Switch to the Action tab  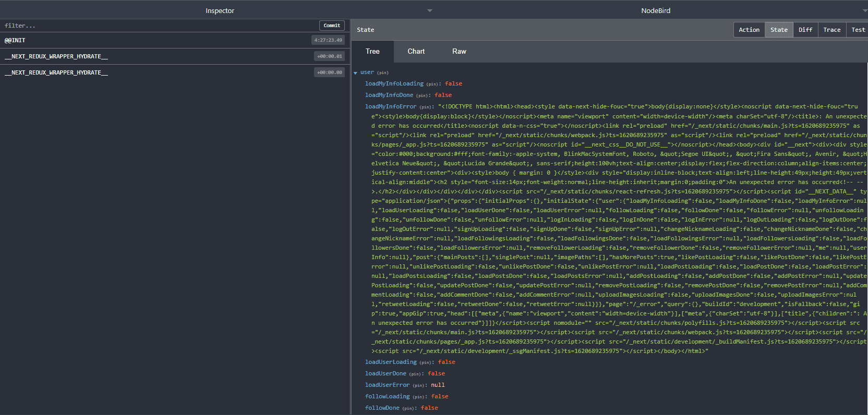[749, 30]
